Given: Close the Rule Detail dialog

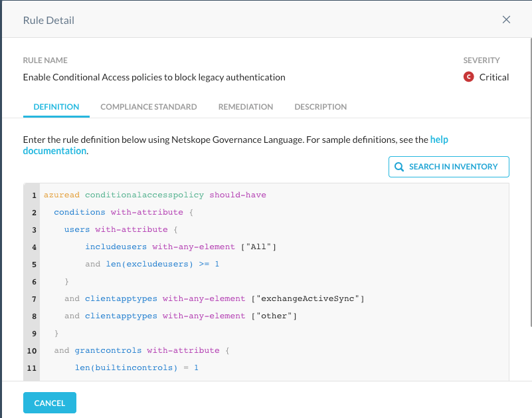Looking at the screenshot, I should click(506, 20).
